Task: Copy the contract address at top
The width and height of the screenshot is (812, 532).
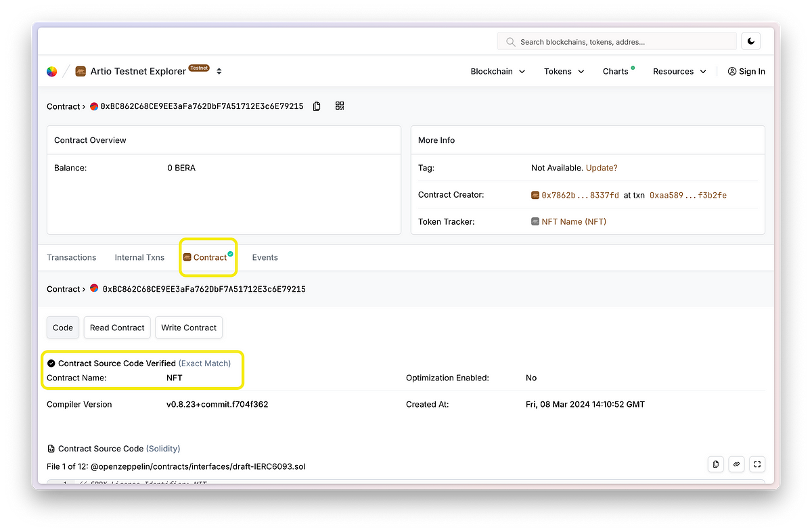Action: 317,106
